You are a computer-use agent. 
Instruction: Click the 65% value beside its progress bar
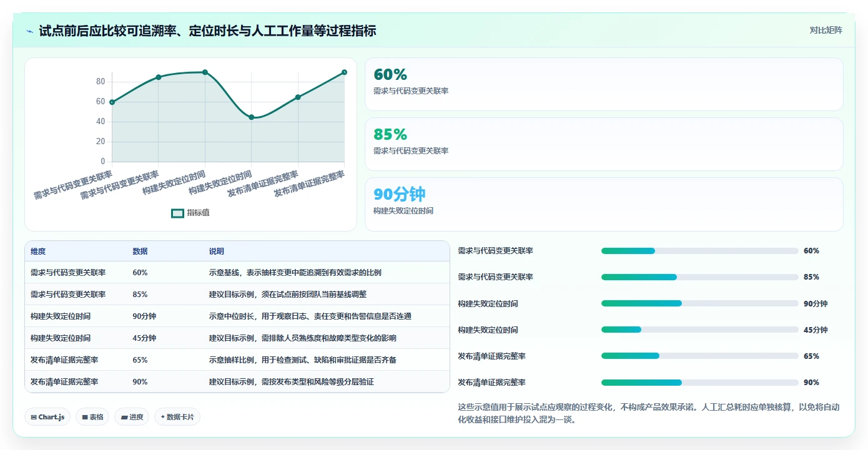pyautogui.click(x=811, y=356)
